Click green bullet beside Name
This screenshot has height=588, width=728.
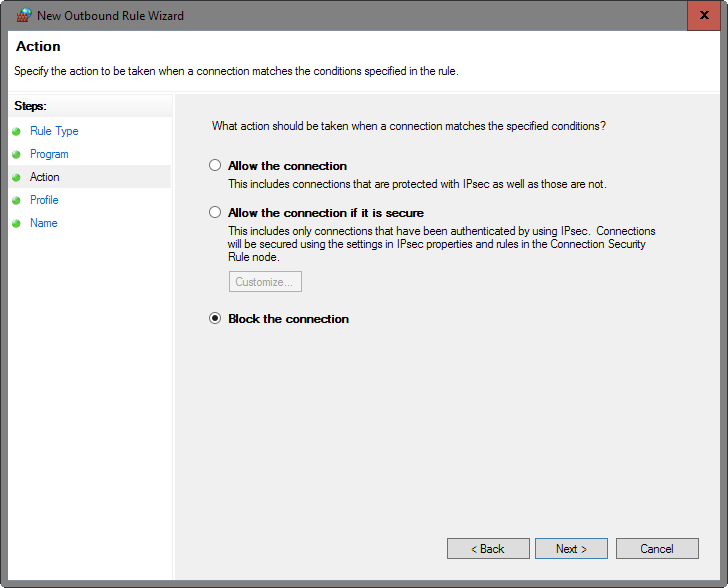16,223
